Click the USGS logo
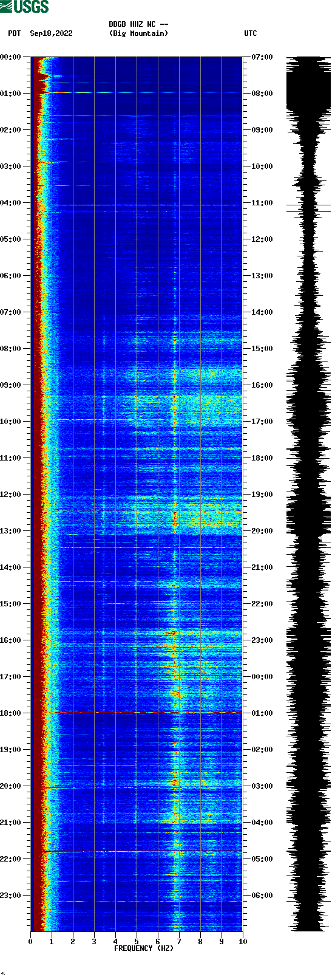Image resolution: width=335 pixels, height=980 pixels. click(25, 7)
